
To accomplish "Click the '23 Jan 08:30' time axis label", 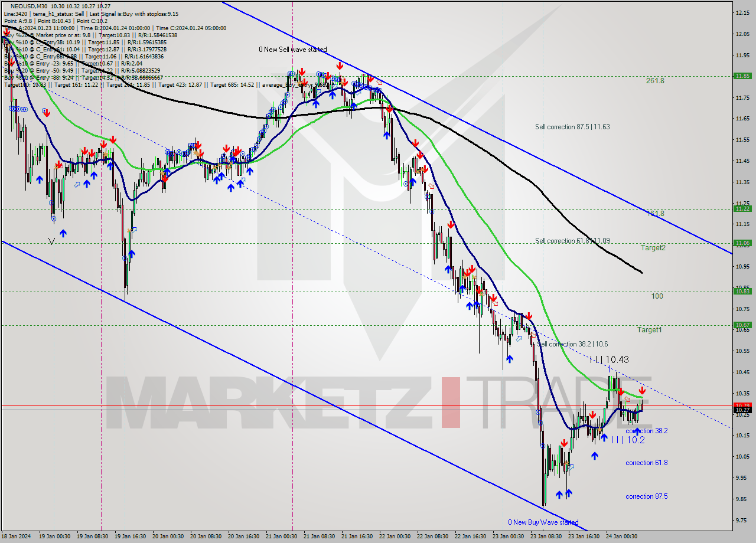I will [546, 537].
